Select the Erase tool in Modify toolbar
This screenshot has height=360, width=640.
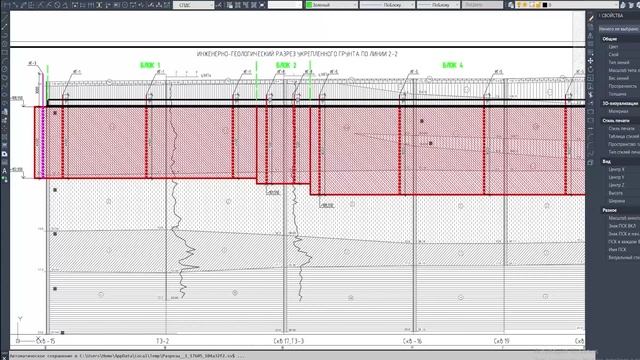(x=591, y=19)
